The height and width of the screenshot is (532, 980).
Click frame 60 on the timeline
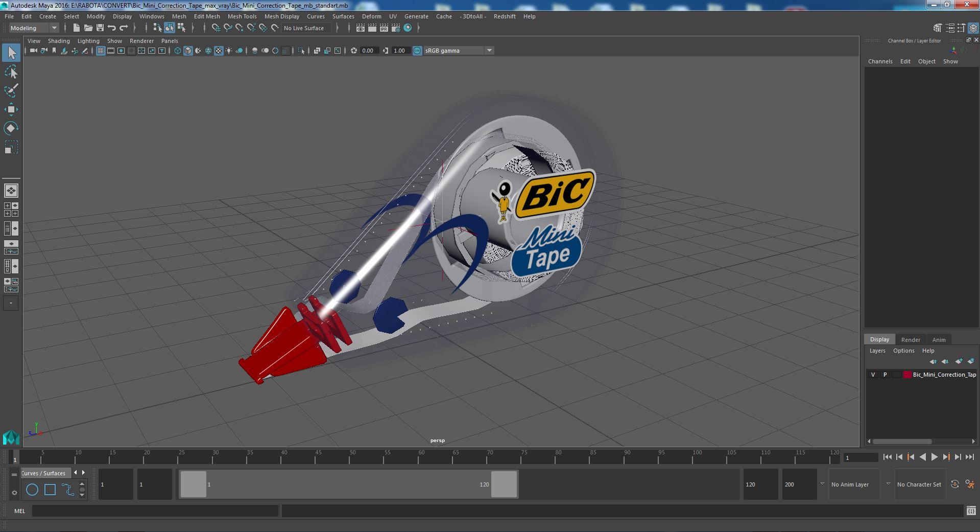coord(421,456)
